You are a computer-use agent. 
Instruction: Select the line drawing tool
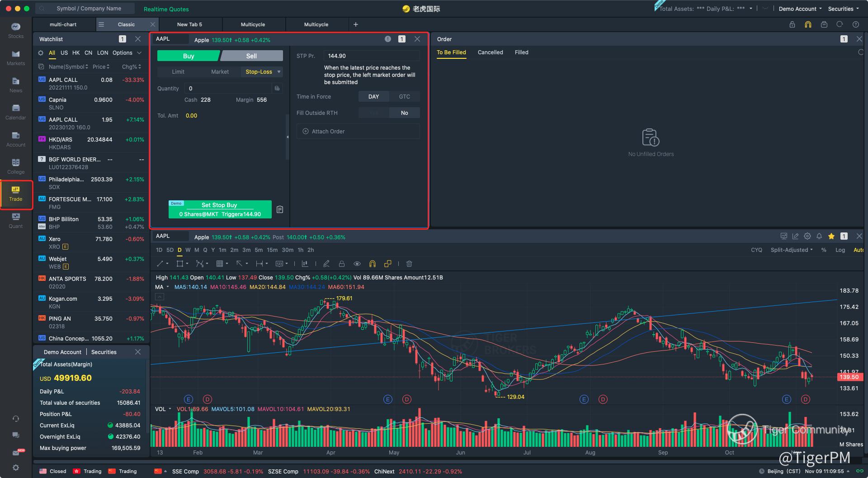click(x=160, y=264)
